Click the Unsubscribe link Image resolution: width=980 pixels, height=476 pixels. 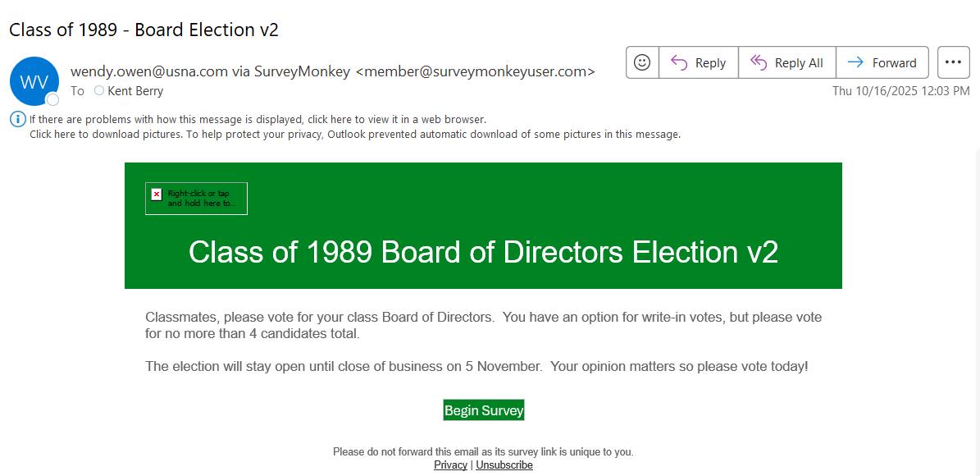point(504,465)
